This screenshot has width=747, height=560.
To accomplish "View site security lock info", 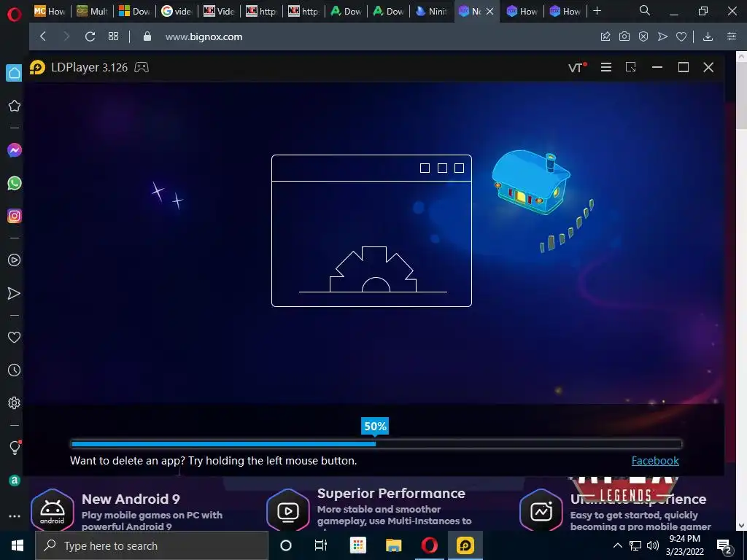I will pos(147,36).
